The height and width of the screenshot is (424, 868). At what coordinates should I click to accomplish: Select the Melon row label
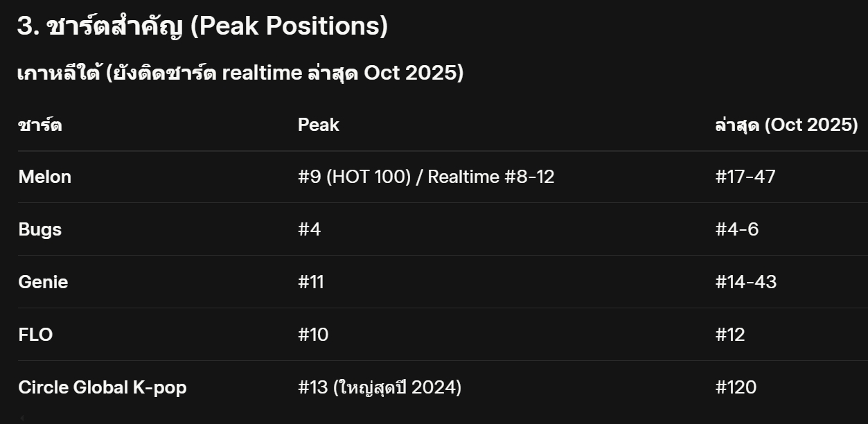(45, 177)
